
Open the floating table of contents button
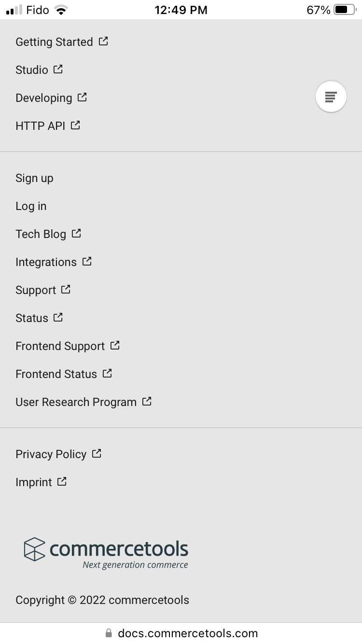pyautogui.click(x=331, y=97)
